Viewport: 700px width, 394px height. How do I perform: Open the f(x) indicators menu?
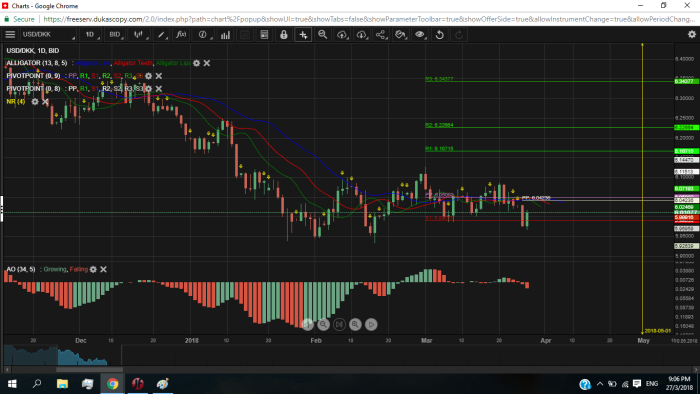tap(181, 34)
